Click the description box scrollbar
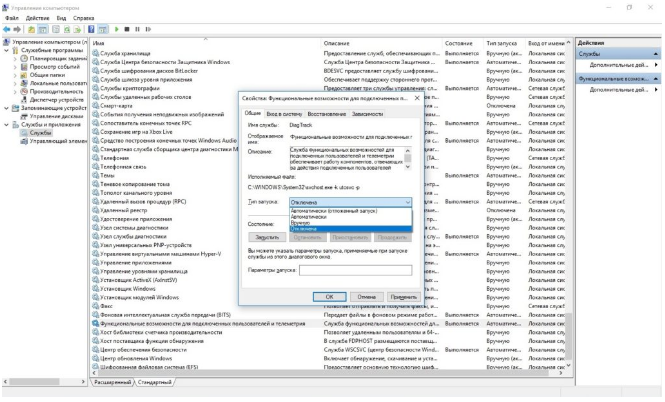This screenshot has width=665, height=402. coord(408,158)
